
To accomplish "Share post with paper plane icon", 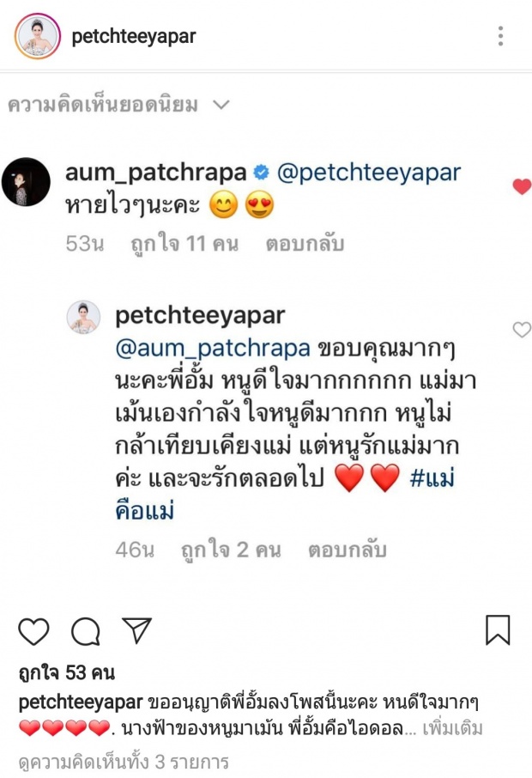I will coord(136,630).
